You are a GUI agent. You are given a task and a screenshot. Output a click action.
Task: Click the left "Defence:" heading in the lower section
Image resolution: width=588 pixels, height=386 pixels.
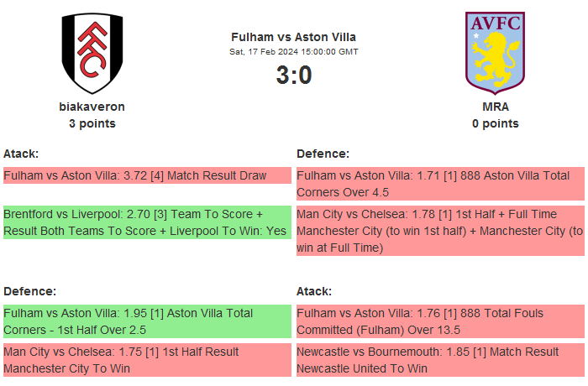[29, 291]
